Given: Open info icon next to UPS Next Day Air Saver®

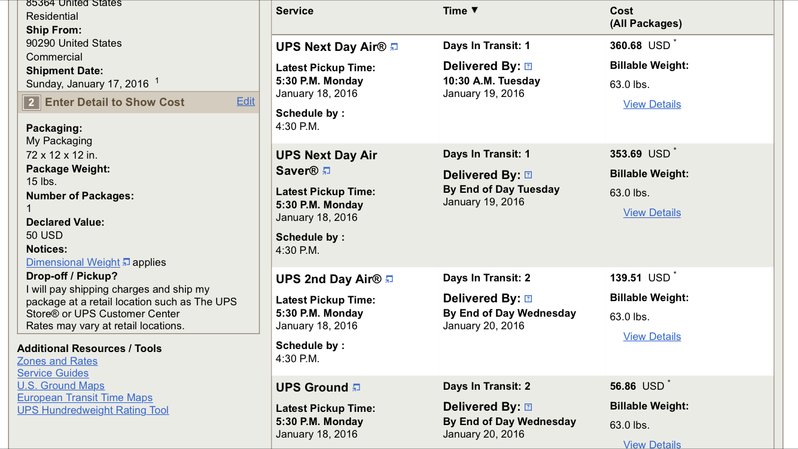Looking at the screenshot, I should 327,171.
